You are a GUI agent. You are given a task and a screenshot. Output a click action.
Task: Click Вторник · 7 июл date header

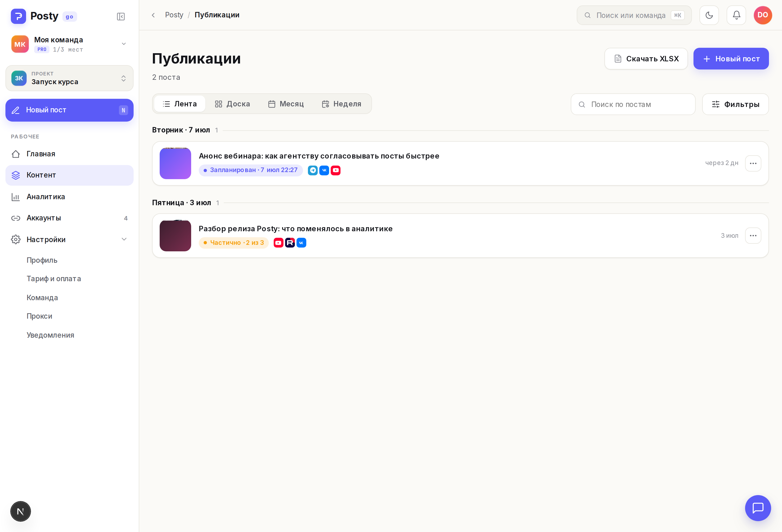pyautogui.click(x=181, y=130)
